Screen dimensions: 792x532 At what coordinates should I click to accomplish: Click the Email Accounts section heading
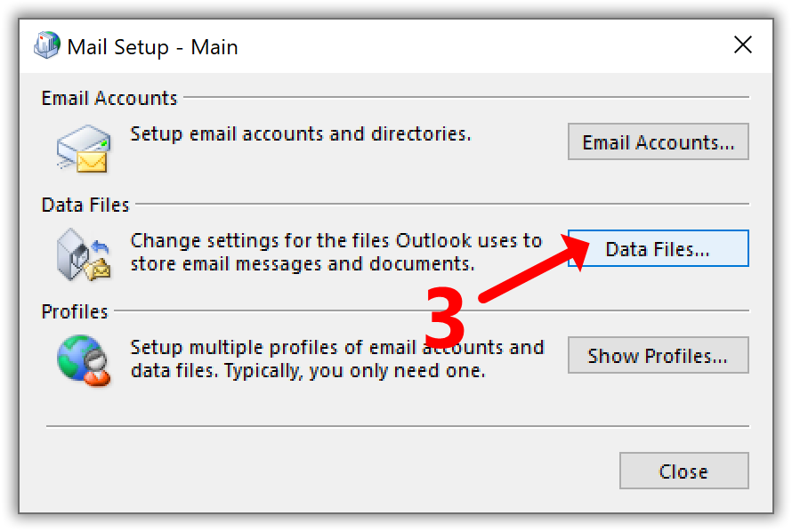tap(109, 98)
